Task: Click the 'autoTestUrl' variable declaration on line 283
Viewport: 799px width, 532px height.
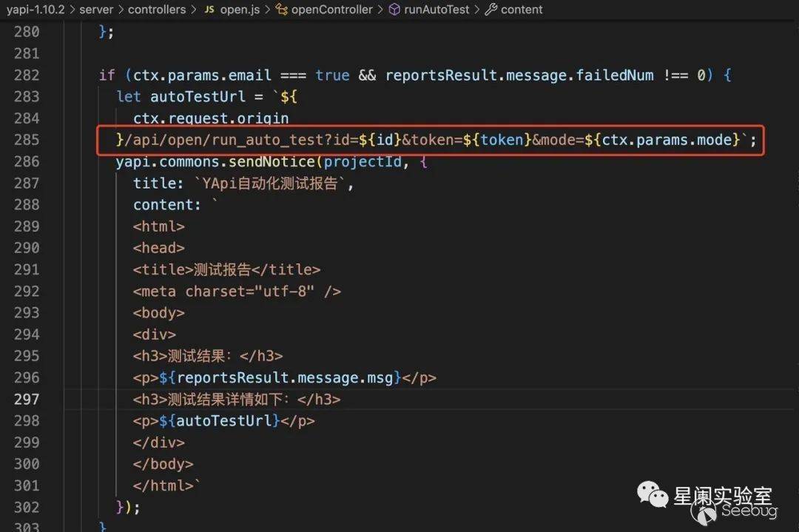Action: 198,97
